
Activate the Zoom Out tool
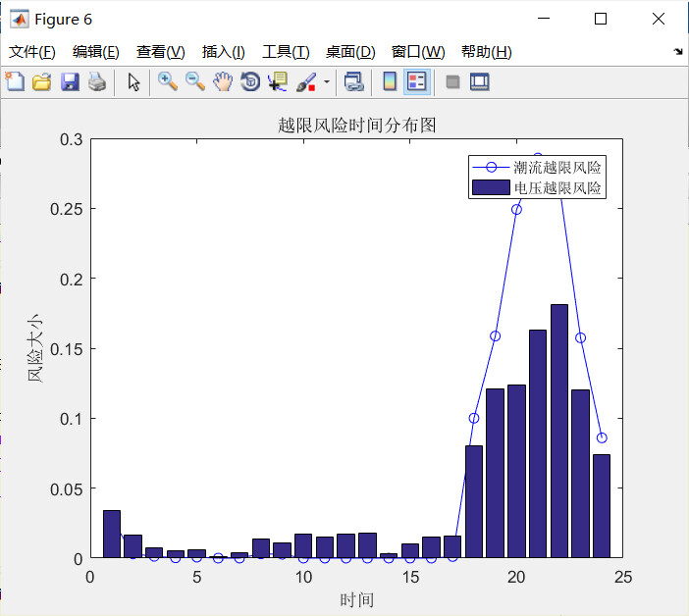pos(195,81)
